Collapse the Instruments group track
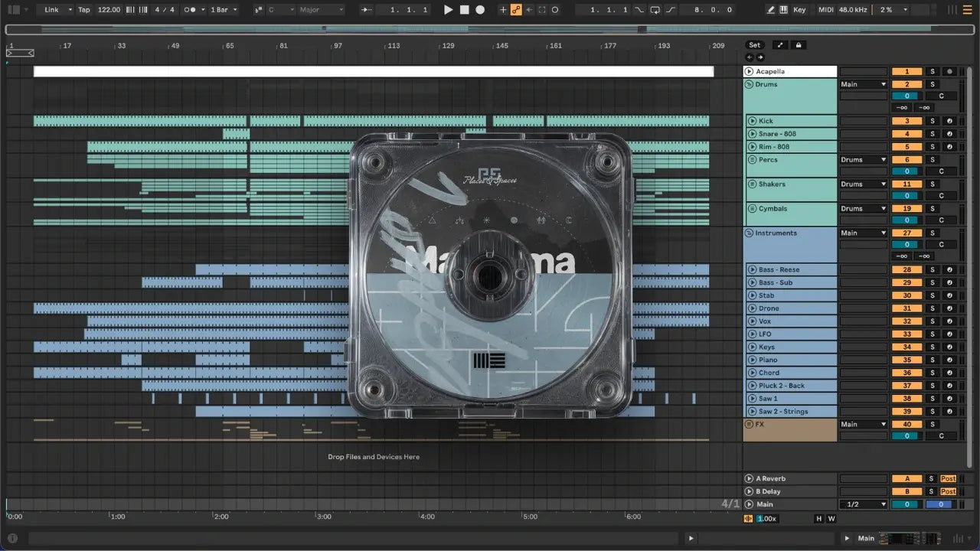 (x=750, y=233)
